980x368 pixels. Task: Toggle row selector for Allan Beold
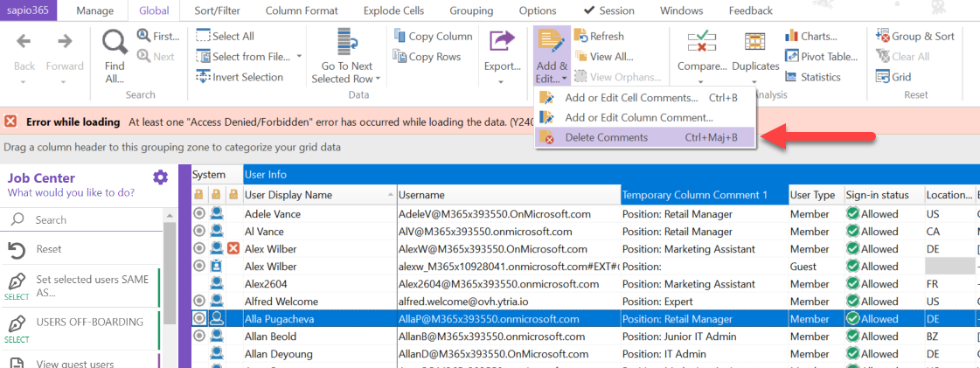pos(199,337)
